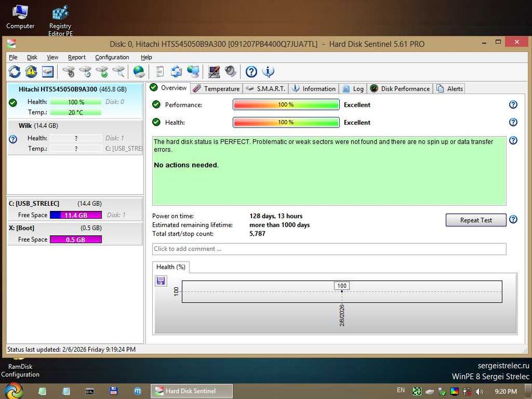This screenshot has height=399, width=532.
Task: Click the overview Health 100% bar
Action: [286, 122]
